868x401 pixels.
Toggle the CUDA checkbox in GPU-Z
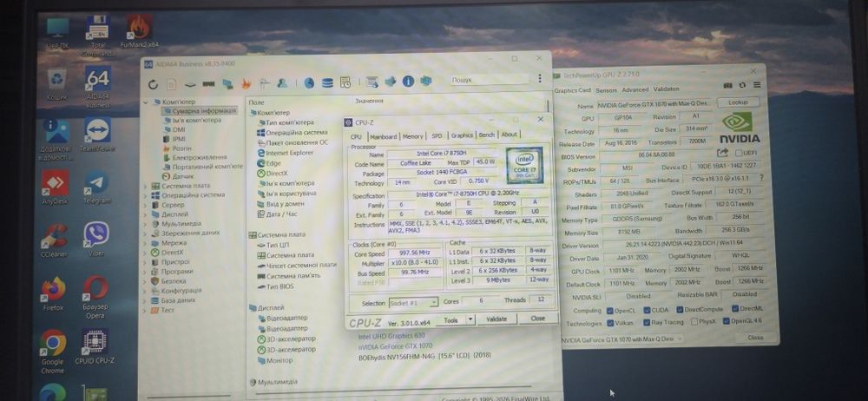[647, 310]
